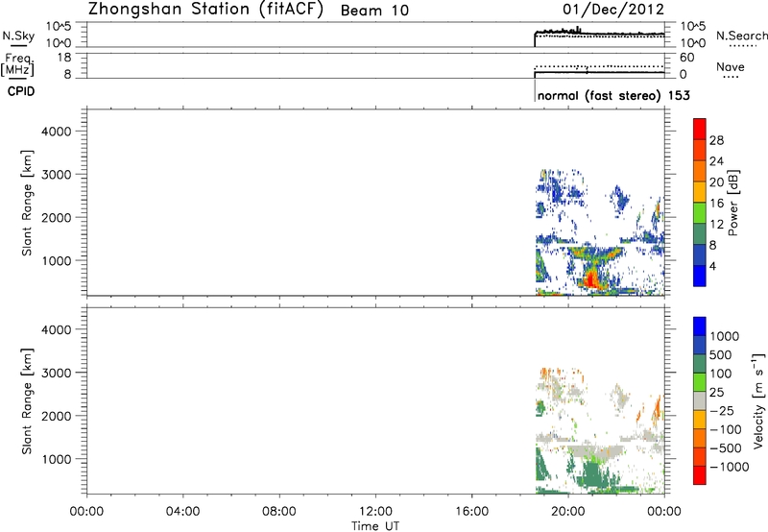This screenshot has height=532, width=768.
Task: Click the "Slant Range [km]" label of power panel
Action: (27, 203)
